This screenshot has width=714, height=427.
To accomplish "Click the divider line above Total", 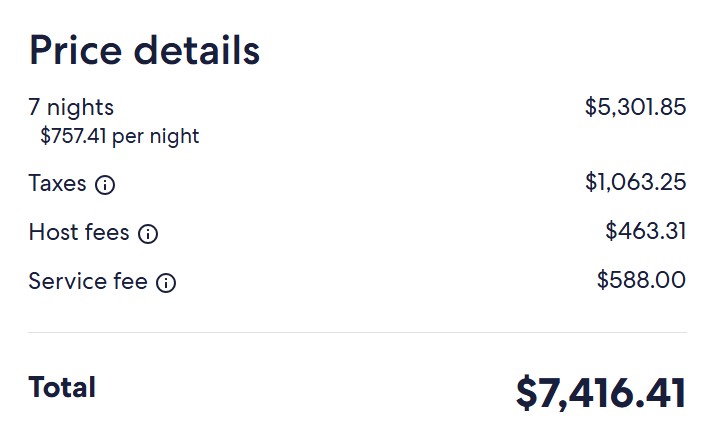I will 357,332.
